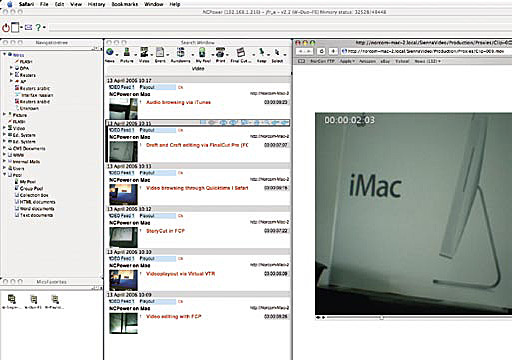Expand the Internal Mails node

tap(5, 161)
